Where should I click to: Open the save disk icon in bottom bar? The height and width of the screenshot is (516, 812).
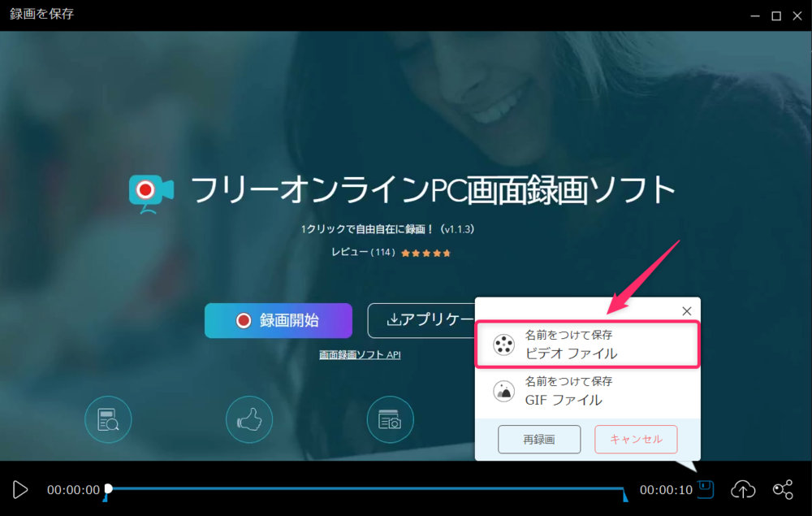(706, 489)
